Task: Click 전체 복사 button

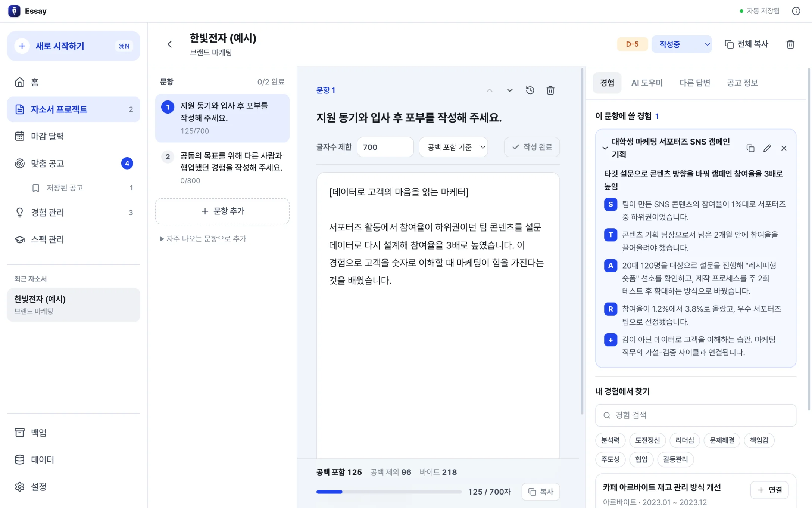Action: tap(746, 44)
